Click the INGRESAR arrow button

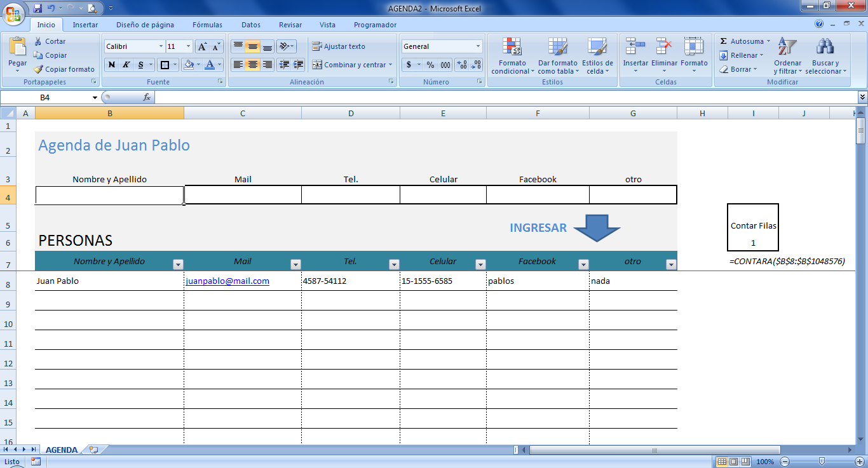(597, 228)
